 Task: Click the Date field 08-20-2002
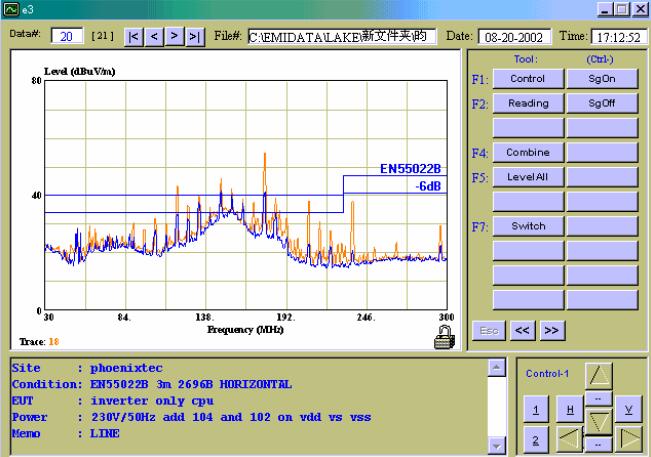click(515, 37)
